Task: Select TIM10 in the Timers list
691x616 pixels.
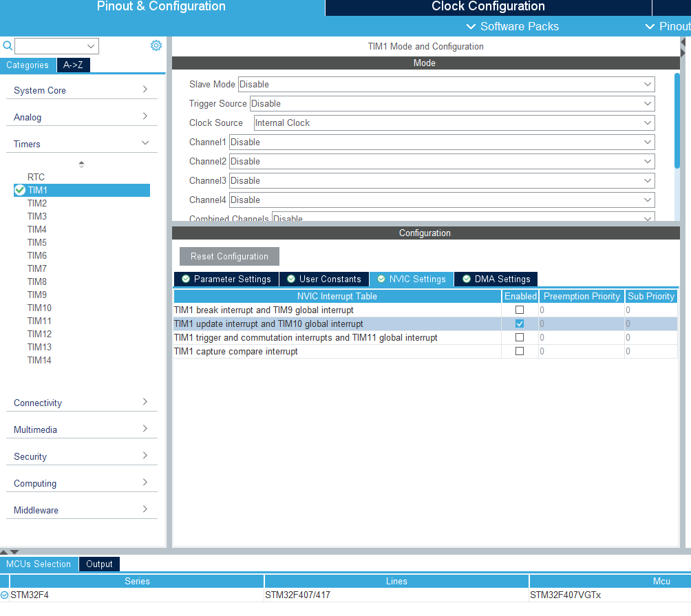Action: tap(39, 308)
